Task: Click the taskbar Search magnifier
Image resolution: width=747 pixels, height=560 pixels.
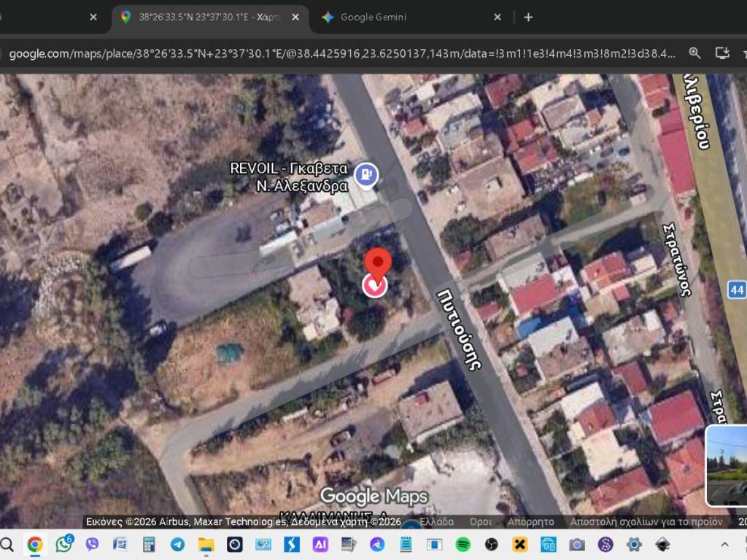Action: 7,544
